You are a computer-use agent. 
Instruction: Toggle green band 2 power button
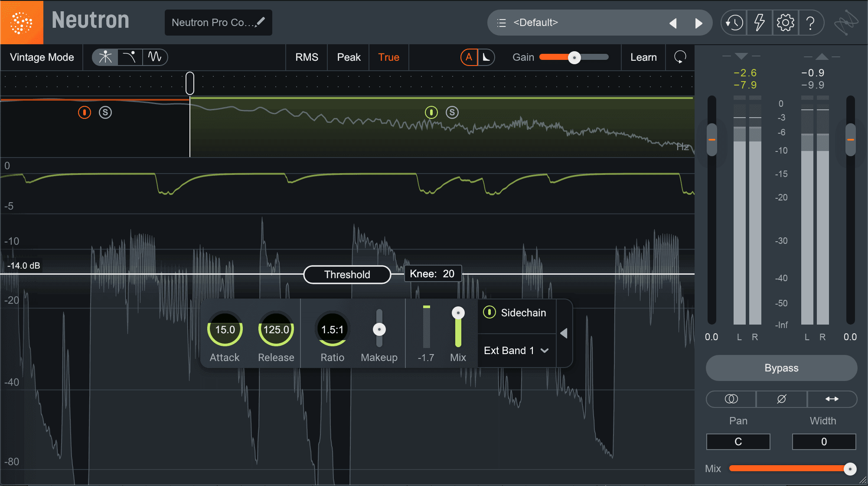point(431,112)
